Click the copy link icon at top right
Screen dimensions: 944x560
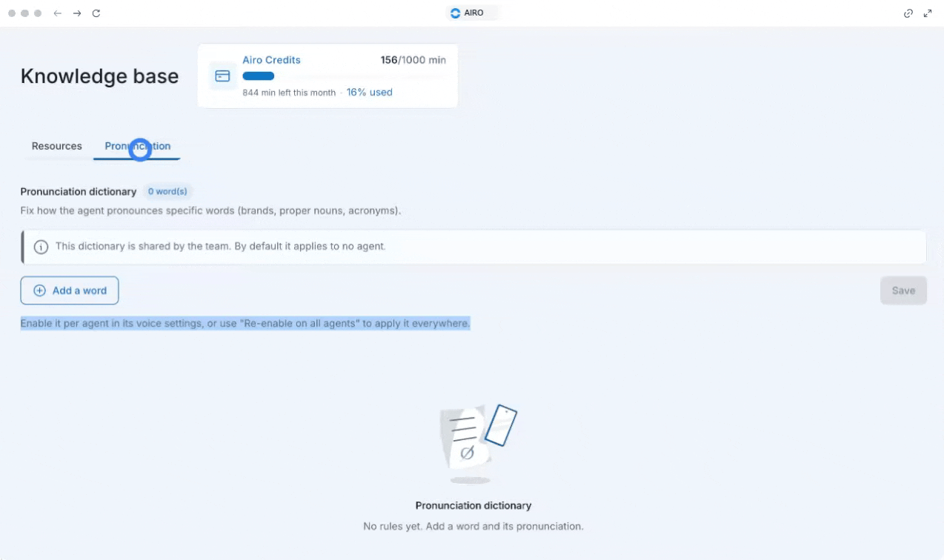(x=908, y=13)
